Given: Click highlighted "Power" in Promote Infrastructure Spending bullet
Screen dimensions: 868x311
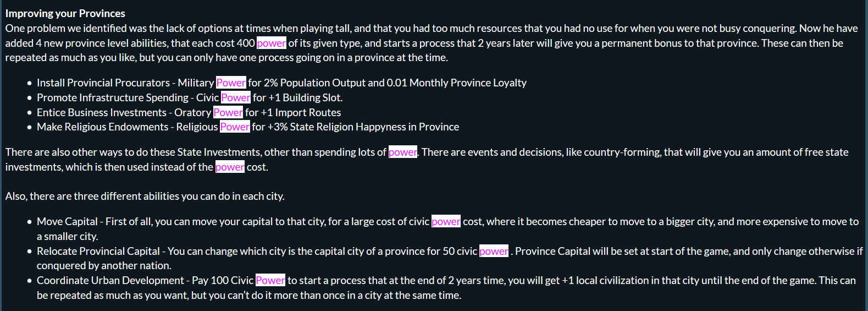Looking at the screenshot, I should (236, 97).
